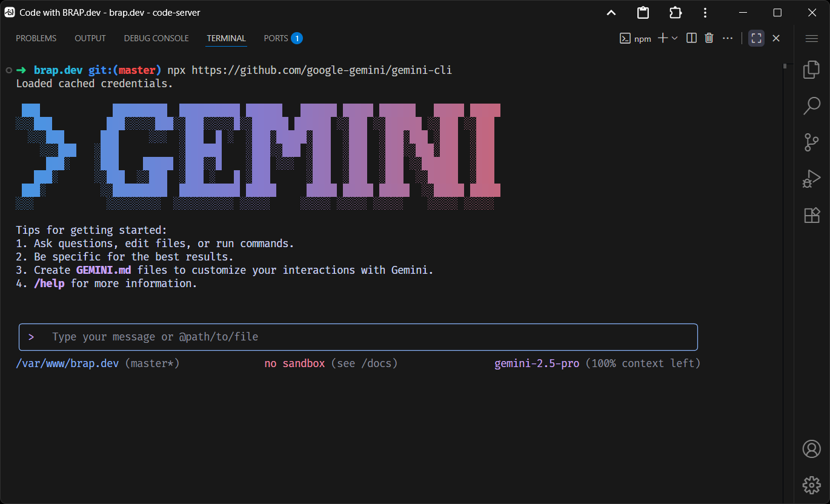Open the Manage gear icon
Image resolution: width=830 pixels, height=504 pixels.
(811, 485)
